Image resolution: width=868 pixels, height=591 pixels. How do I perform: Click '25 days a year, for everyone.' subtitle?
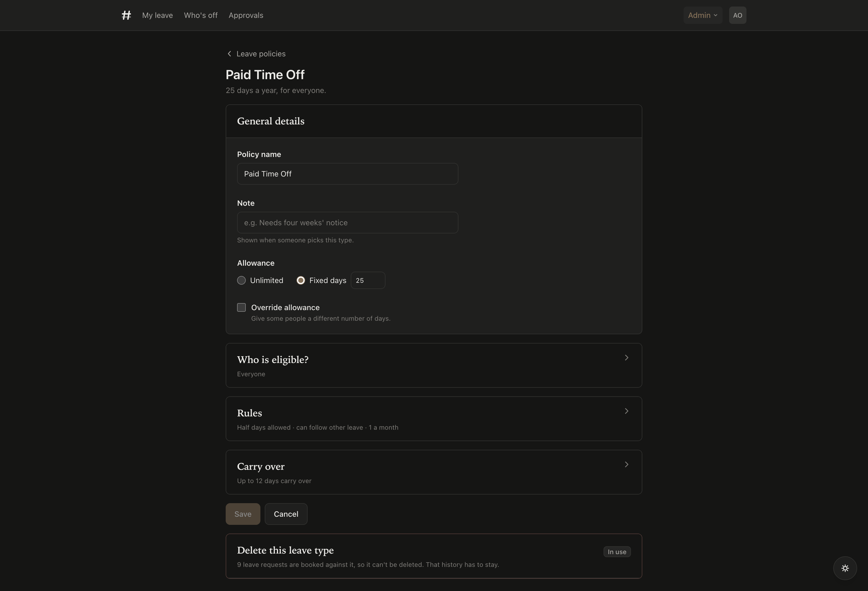pyautogui.click(x=276, y=90)
